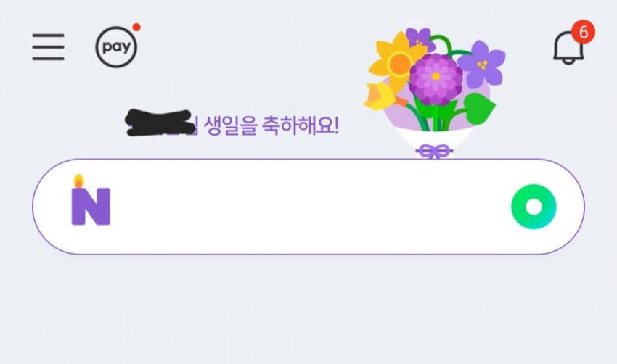Tap the notification bell icon
The image size is (617, 364).
[568, 48]
